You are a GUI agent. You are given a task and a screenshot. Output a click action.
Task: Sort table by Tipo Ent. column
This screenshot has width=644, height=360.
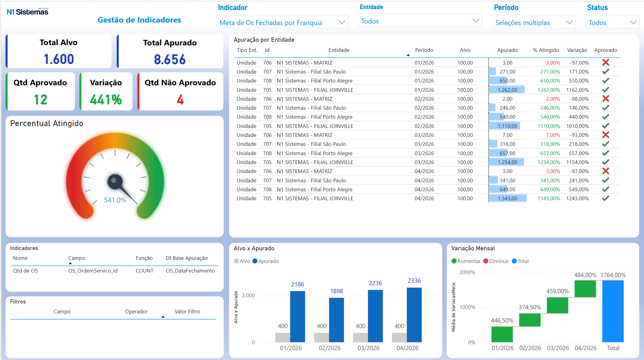(x=247, y=50)
